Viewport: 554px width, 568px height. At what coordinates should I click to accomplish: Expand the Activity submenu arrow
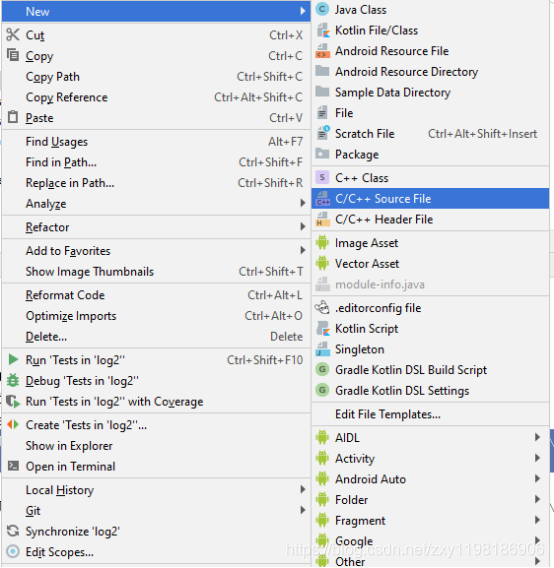pos(537,458)
